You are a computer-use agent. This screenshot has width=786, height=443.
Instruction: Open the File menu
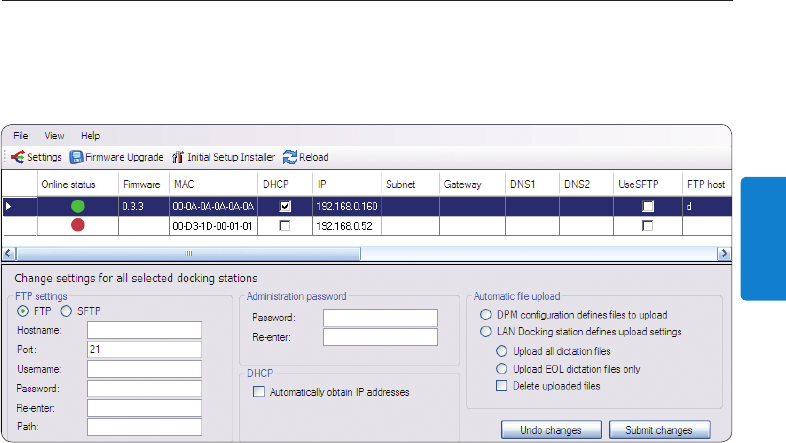21,135
